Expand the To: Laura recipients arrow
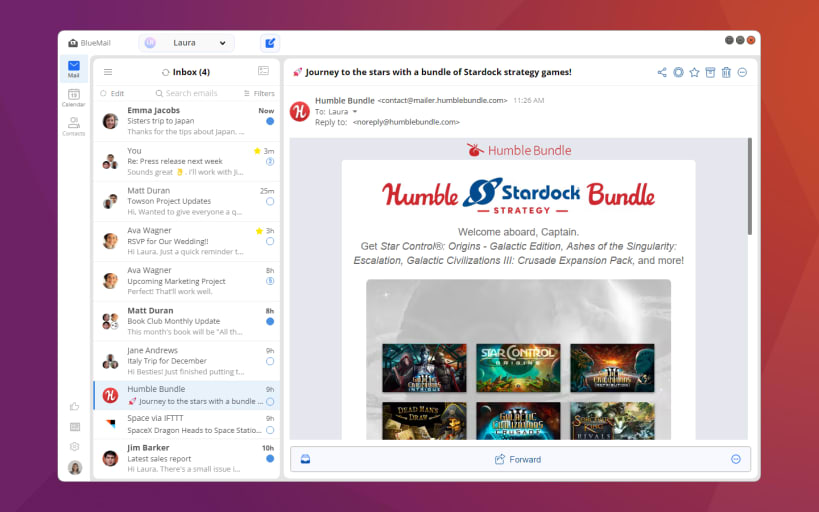The height and width of the screenshot is (512, 819). pos(355,112)
